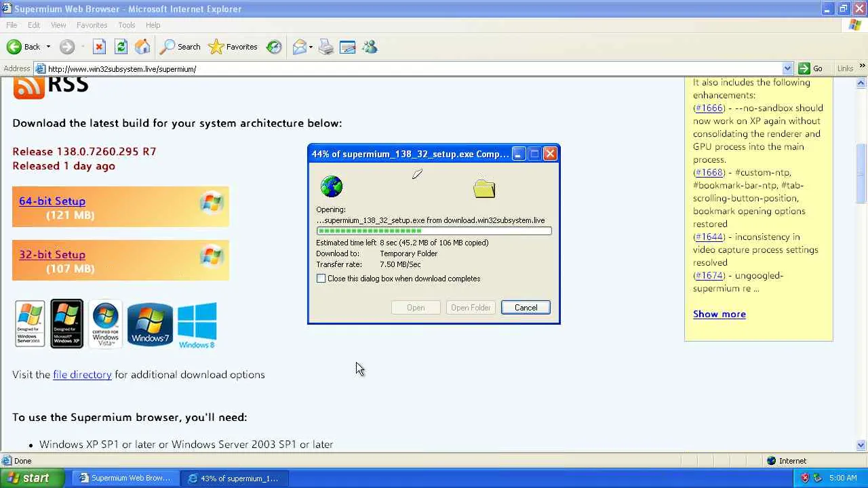This screenshot has width=868, height=488.
Task: Click the orange RSS feed icon
Action: pos(28,87)
